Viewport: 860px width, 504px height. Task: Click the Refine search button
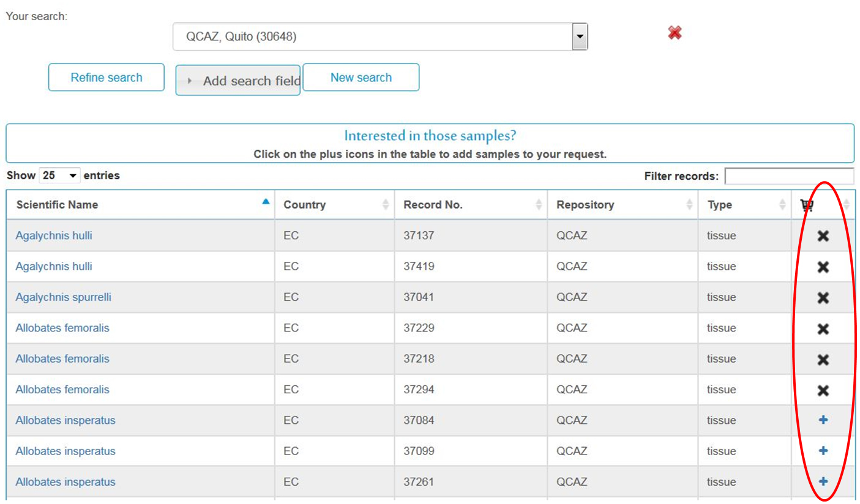click(x=107, y=78)
